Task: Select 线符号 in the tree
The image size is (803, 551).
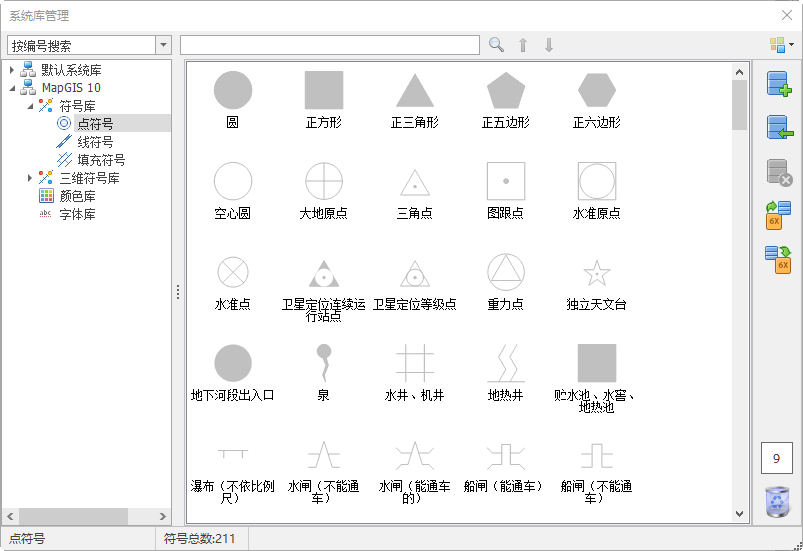Action: [x=95, y=142]
